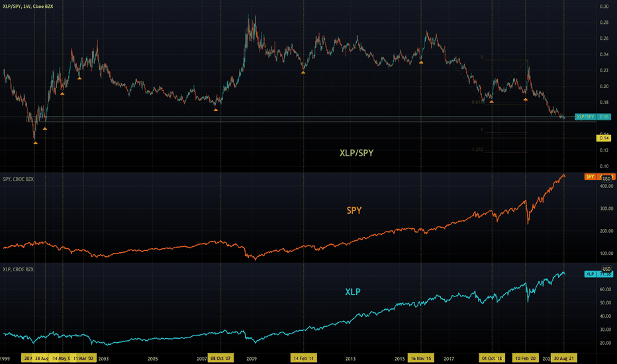Screen dimensions: 617x364
Task: Click the arrow-up marker under the 01 Oct '18 line
Action: tap(491, 101)
